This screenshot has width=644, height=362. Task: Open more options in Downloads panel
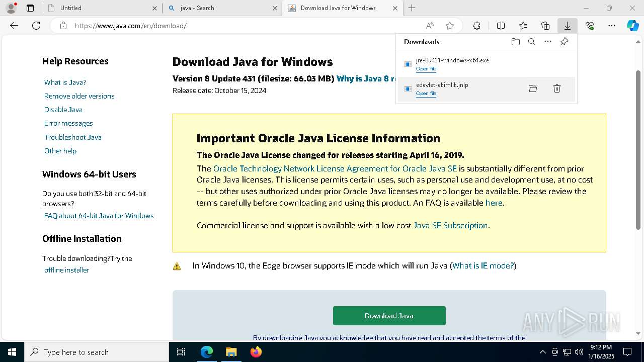click(x=548, y=42)
